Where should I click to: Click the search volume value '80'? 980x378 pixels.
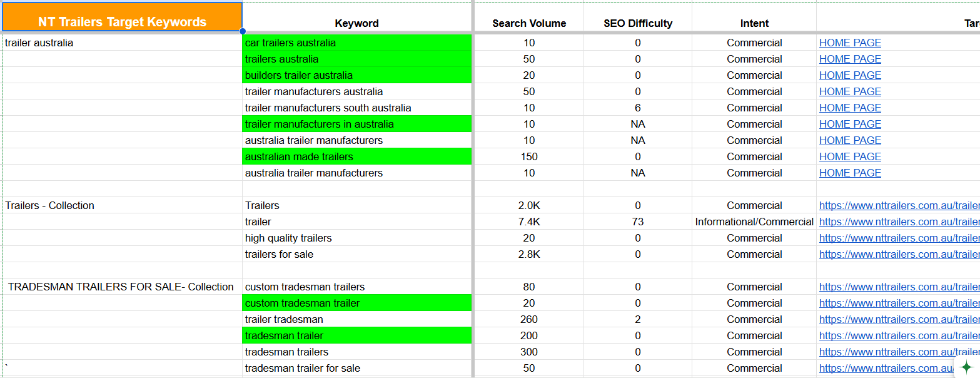tap(529, 287)
